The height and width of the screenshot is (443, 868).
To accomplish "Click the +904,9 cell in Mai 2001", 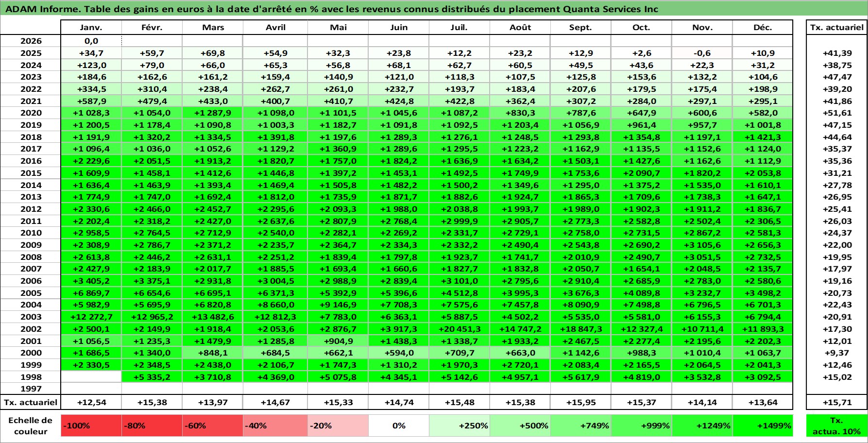I will click(338, 341).
